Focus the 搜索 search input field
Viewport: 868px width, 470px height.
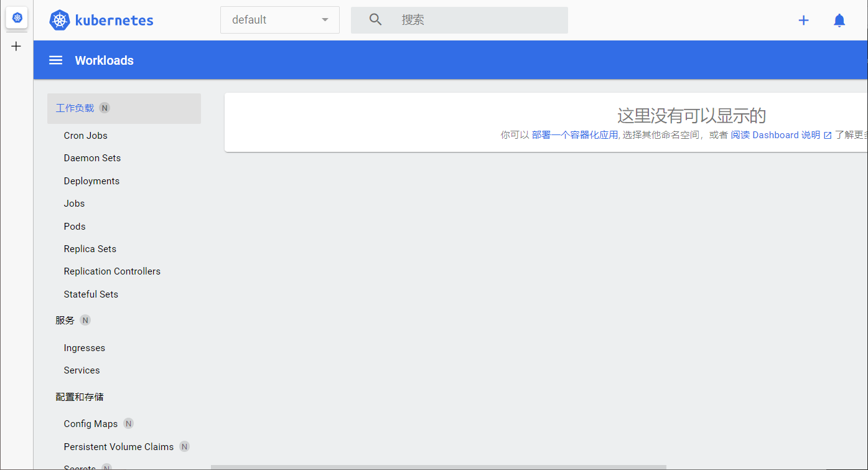click(x=479, y=20)
